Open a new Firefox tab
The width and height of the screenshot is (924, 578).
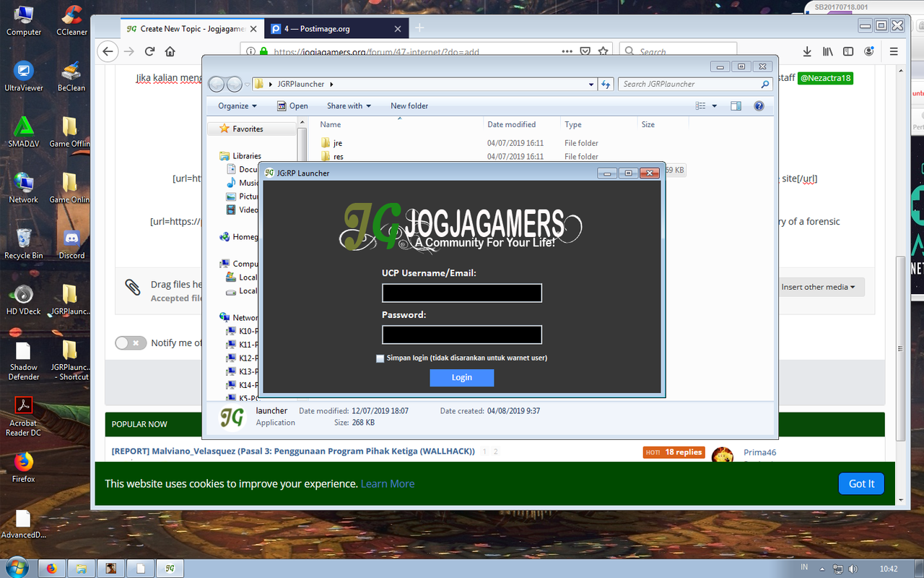tap(419, 28)
